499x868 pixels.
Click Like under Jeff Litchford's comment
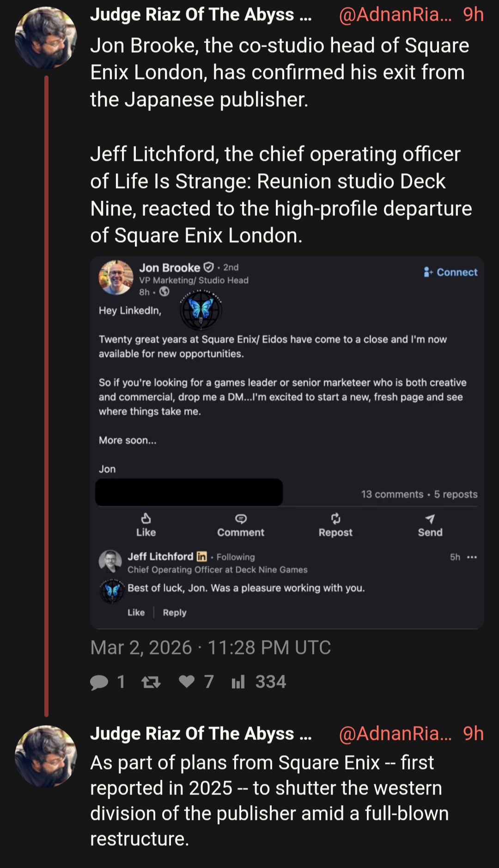[x=136, y=612]
